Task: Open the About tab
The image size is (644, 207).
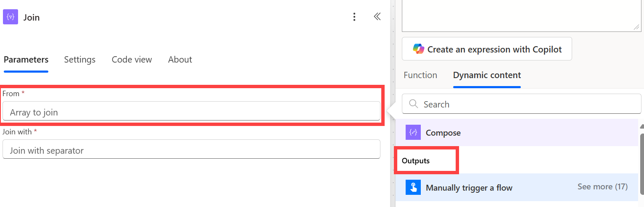Action: [x=180, y=60]
